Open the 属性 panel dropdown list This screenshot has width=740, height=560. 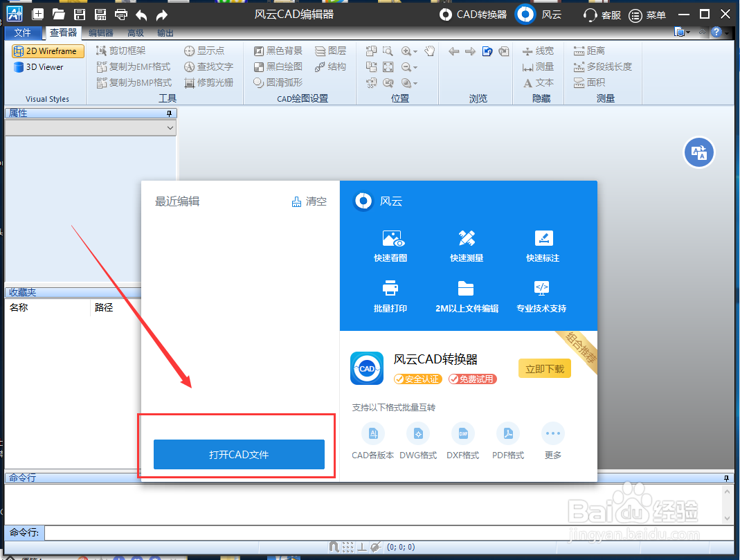170,127
